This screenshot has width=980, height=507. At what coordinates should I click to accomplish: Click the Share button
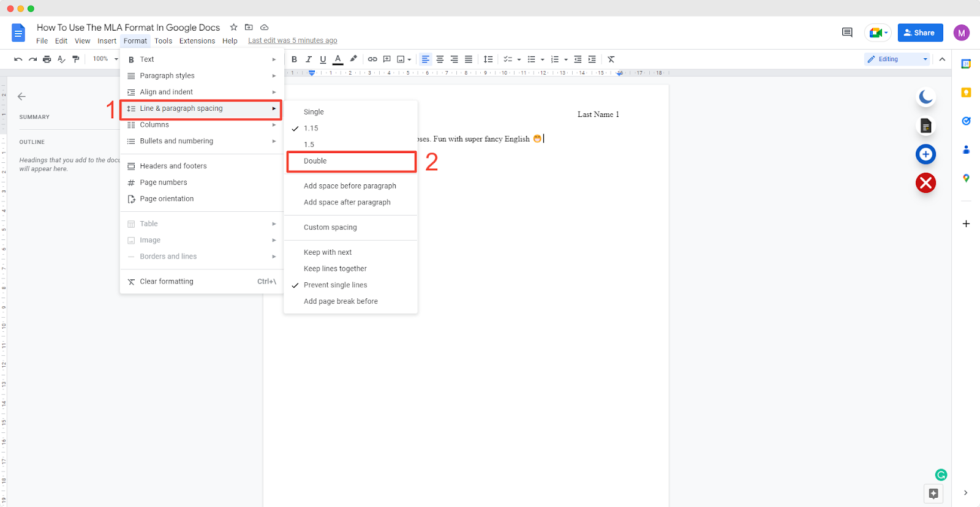click(x=920, y=32)
